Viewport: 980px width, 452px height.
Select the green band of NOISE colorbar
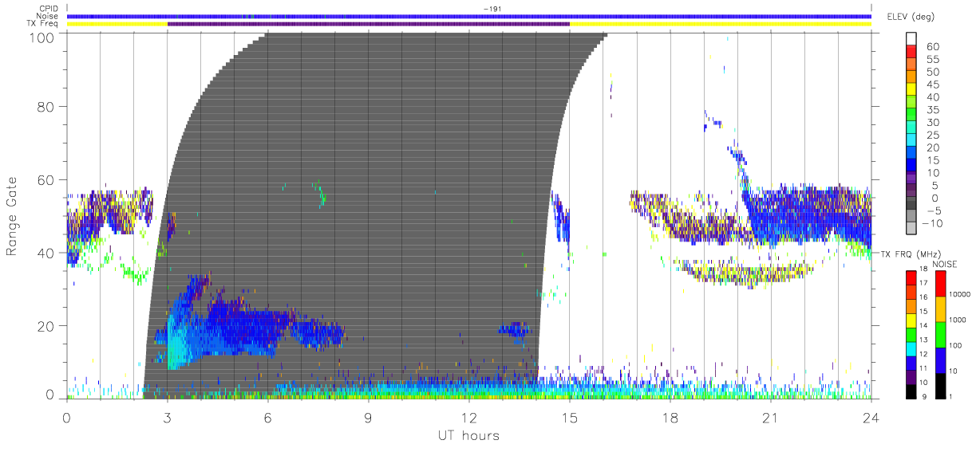click(x=940, y=333)
